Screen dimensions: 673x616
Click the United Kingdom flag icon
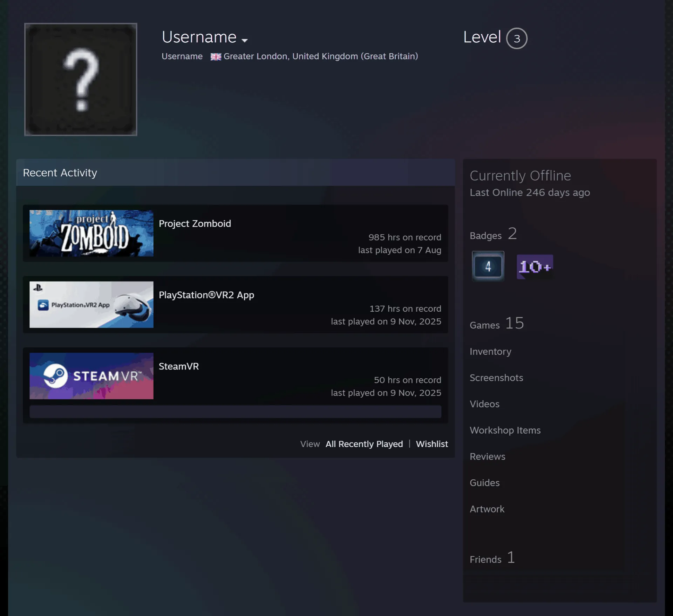click(216, 57)
